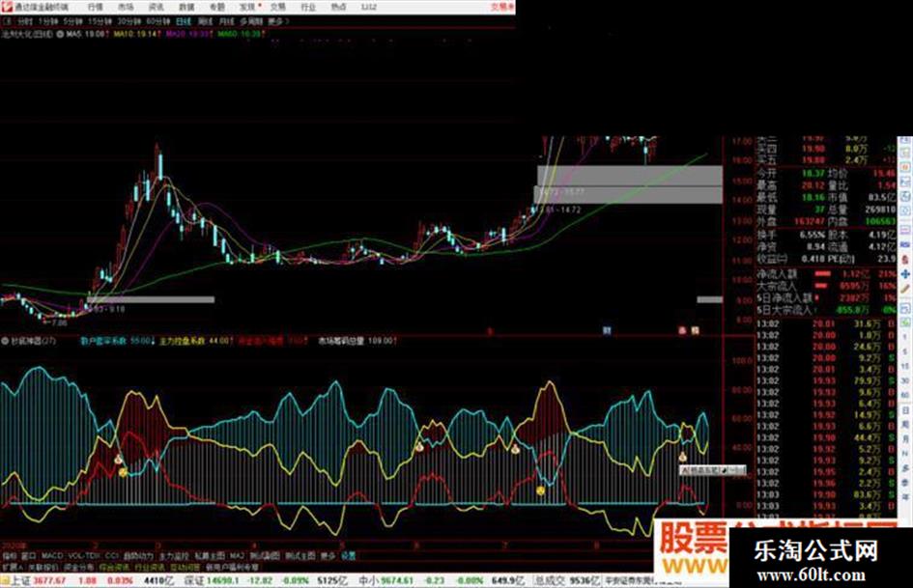Select the 月线 monthly period tab
913x588 pixels.
226,21
